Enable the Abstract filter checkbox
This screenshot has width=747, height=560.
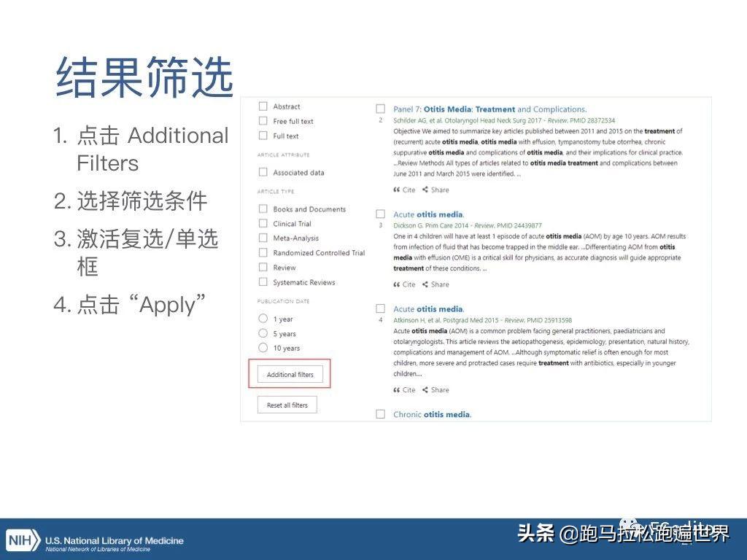(263, 106)
